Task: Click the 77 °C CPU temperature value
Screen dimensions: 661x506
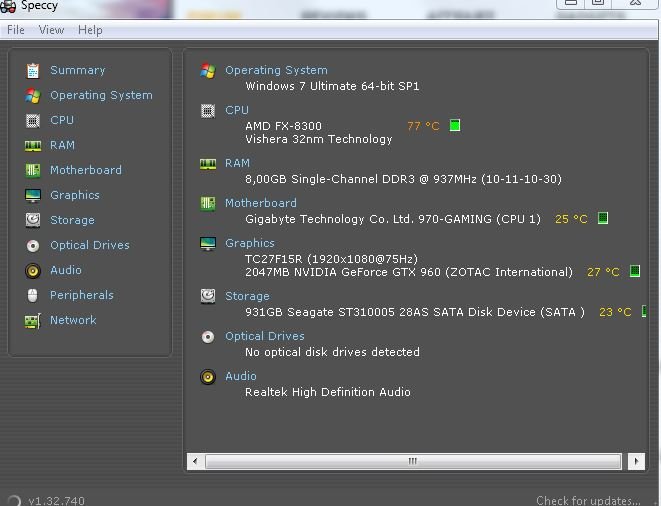Action: [x=423, y=126]
